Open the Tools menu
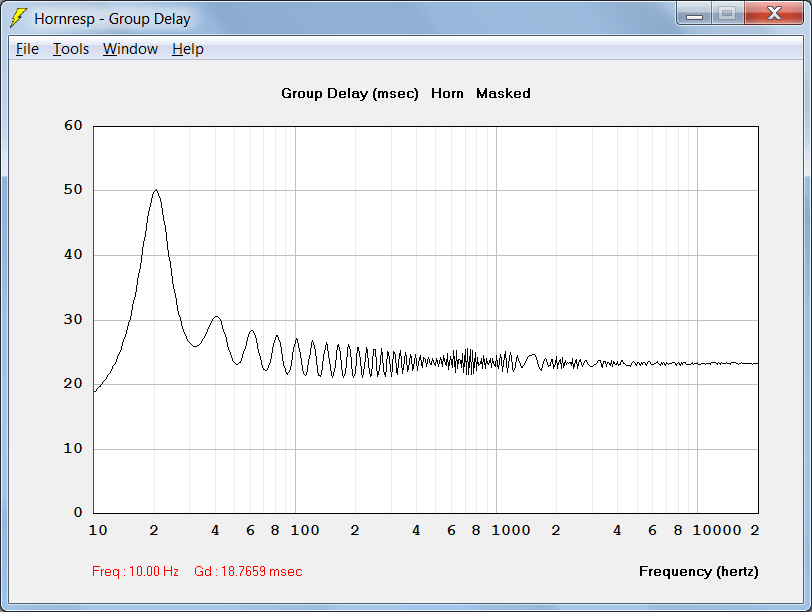This screenshot has height=612, width=812. coord(71,49)
